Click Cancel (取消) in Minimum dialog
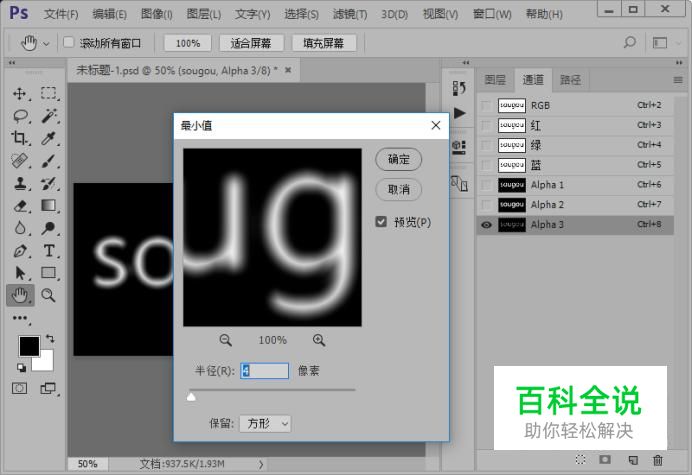The width and height of the screenshot is (692, 475). coord(399,190)
